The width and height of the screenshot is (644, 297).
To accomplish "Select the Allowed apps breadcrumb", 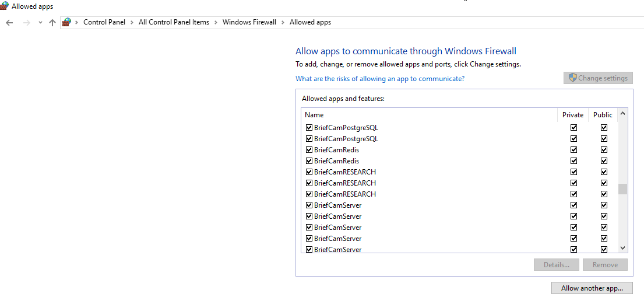I will coord(310,22).
